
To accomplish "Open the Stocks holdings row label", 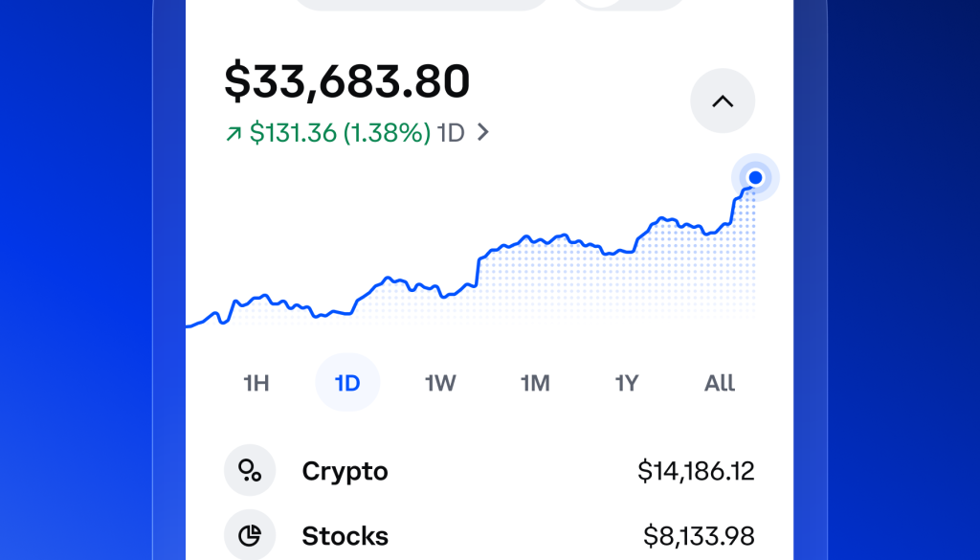I will coord(345,536).
